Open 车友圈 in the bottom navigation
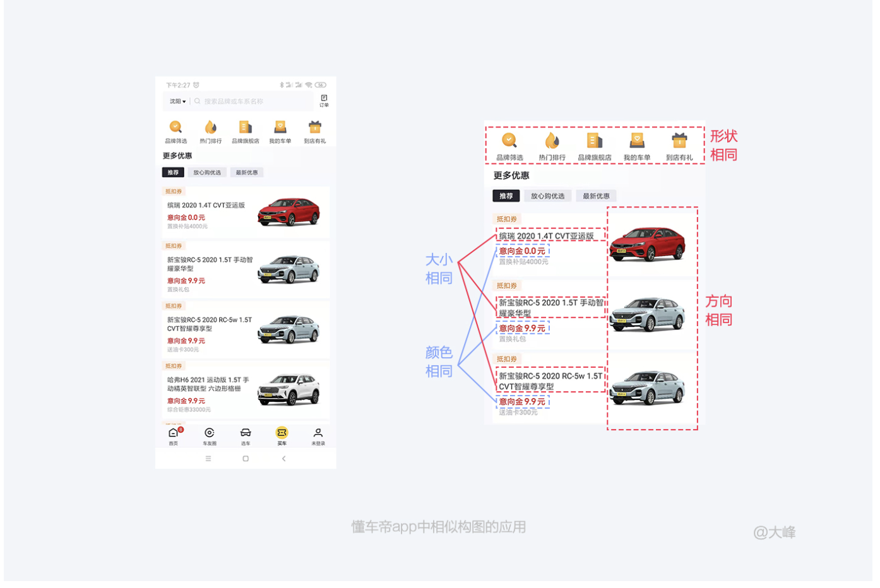Viewport: 880px width, 588px height. (210, 434)
